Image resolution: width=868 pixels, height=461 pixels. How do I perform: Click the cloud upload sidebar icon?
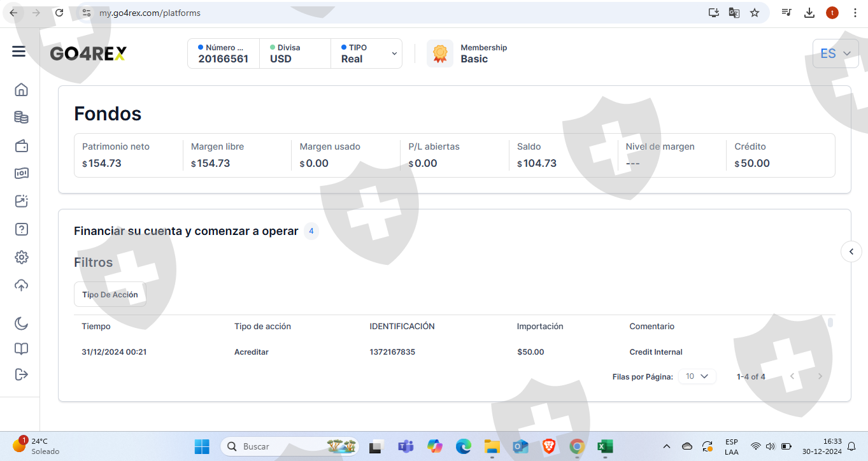[22, 285]
